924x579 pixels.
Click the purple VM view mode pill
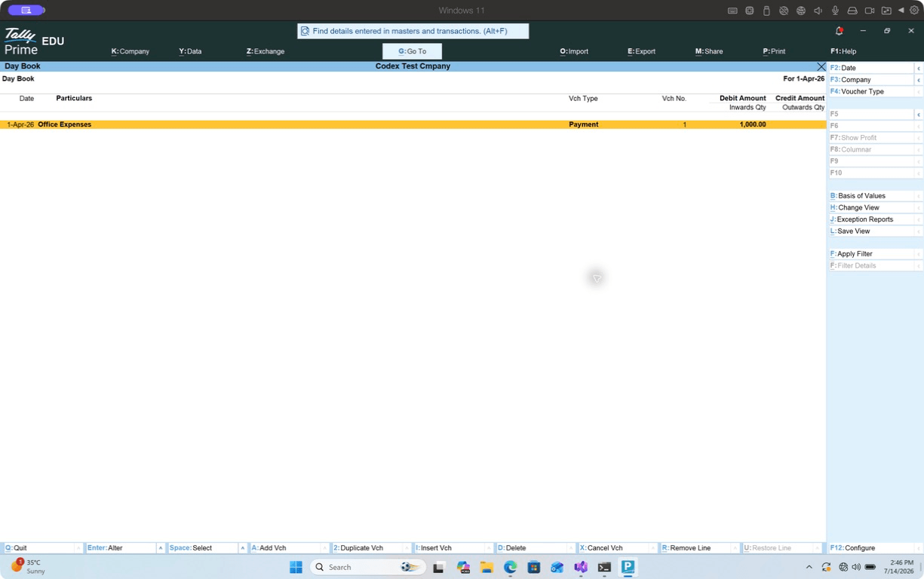(x=26, y=11)
